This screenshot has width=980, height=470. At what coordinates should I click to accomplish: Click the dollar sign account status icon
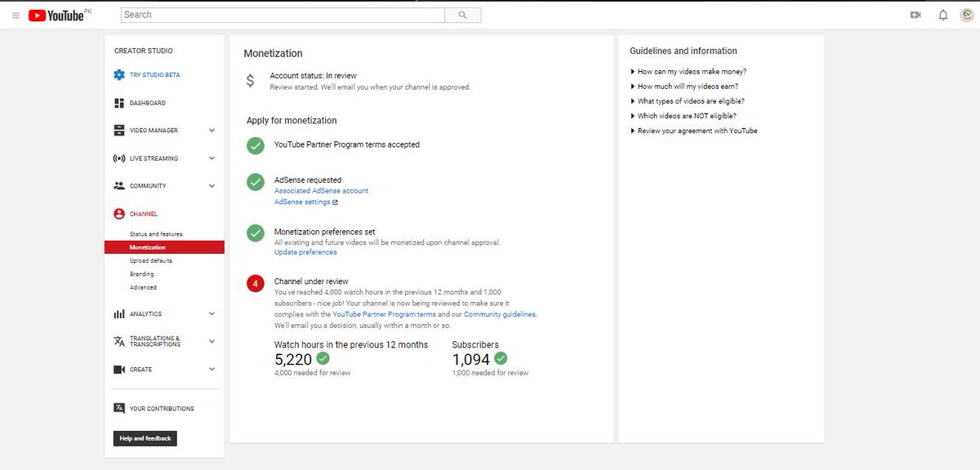pos(251,81)
